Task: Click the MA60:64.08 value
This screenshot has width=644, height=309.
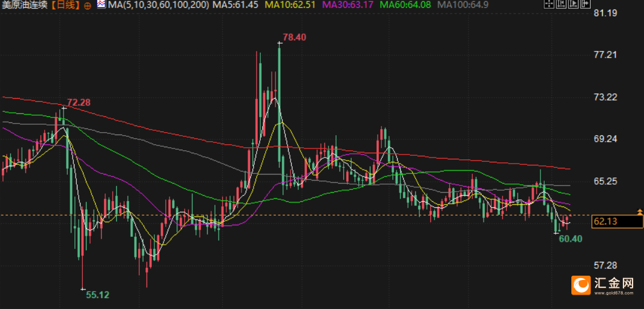Action: 407,5
